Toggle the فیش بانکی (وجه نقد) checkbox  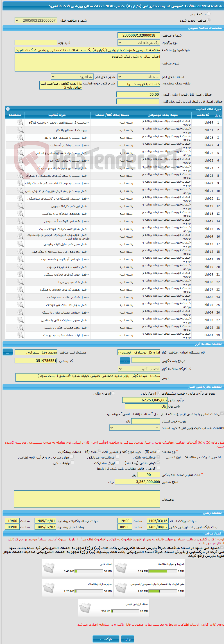158,462
